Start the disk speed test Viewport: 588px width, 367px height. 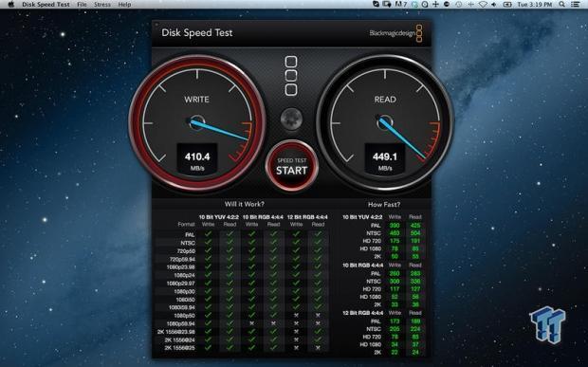292,166
